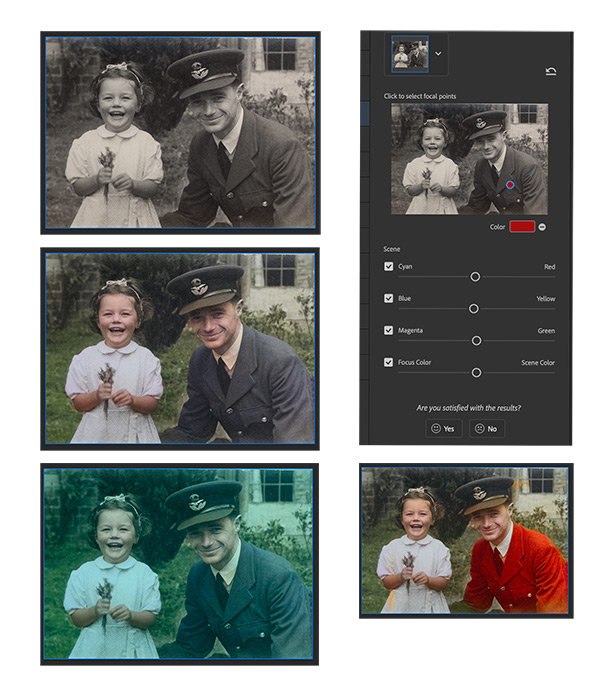Open the photo thumbnail dropdown chevron
The image size is (600, 691).
(x=438, y=53)
